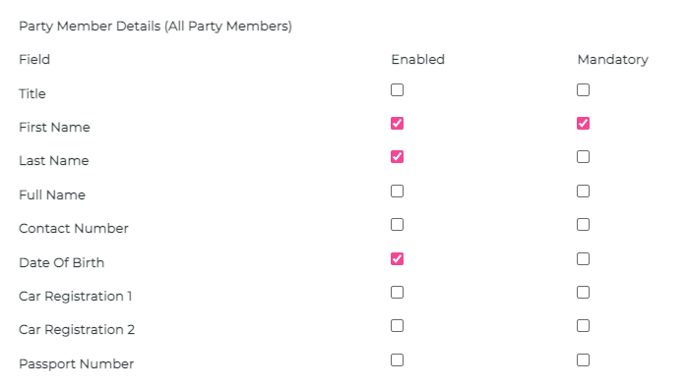The width and height of the screenshot is (688, 386).
Task: Make Car Registration 1 mandatory
Action: (x=583, y=293)
